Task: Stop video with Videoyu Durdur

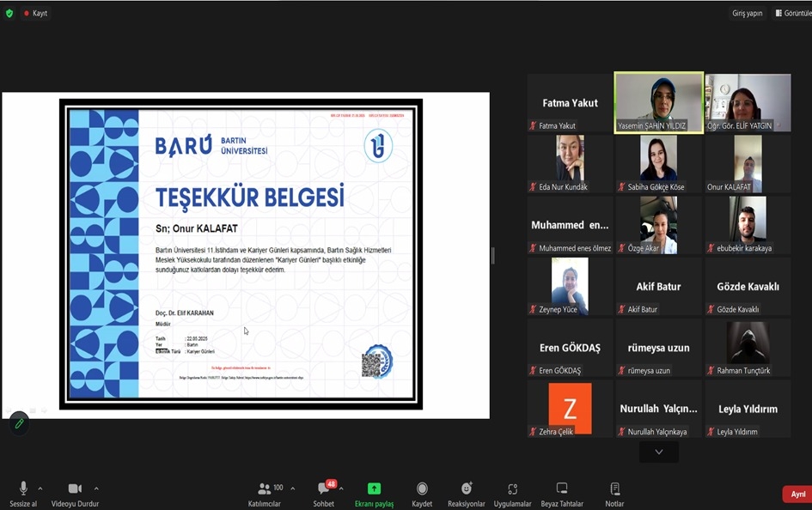Action: pyautogui.click(x=75, y=495)
